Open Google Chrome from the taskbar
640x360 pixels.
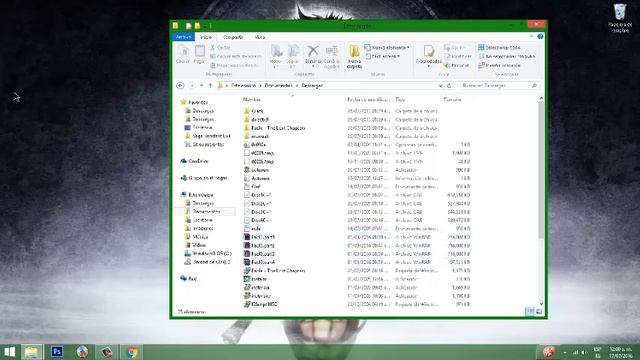click(x=131, y=352)
